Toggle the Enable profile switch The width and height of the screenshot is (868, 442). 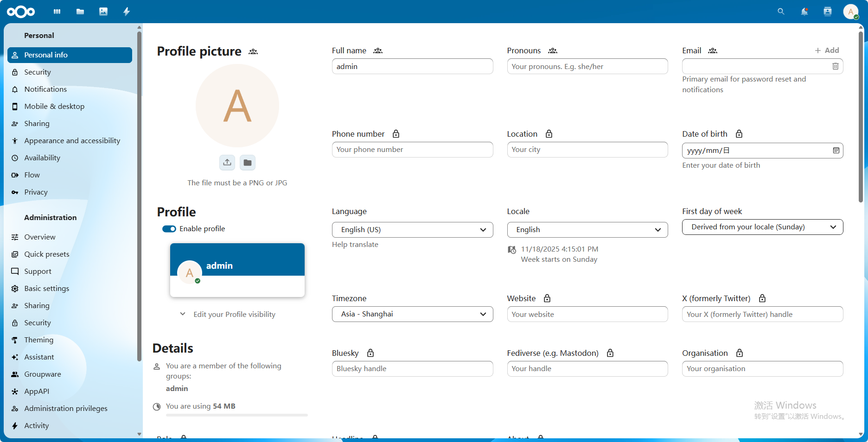pos(169,229)
